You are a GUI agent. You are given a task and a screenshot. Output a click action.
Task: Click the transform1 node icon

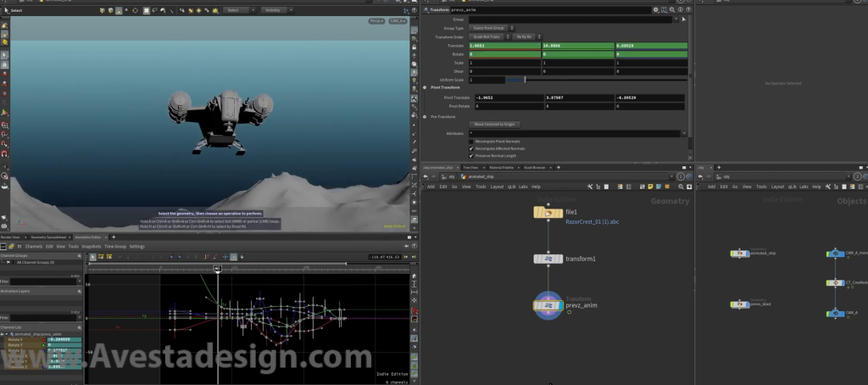pyautogui.click(x=548, y=259)
